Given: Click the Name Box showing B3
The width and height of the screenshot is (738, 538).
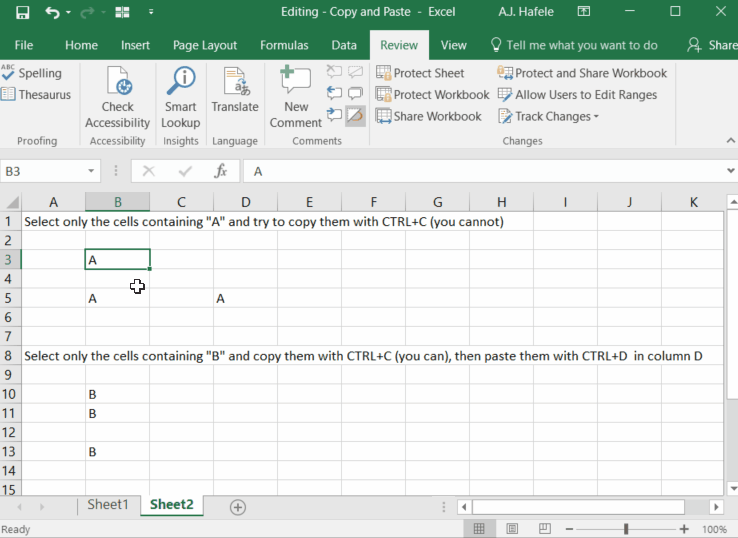Looking at the screenshot, I should click(43, 171).
